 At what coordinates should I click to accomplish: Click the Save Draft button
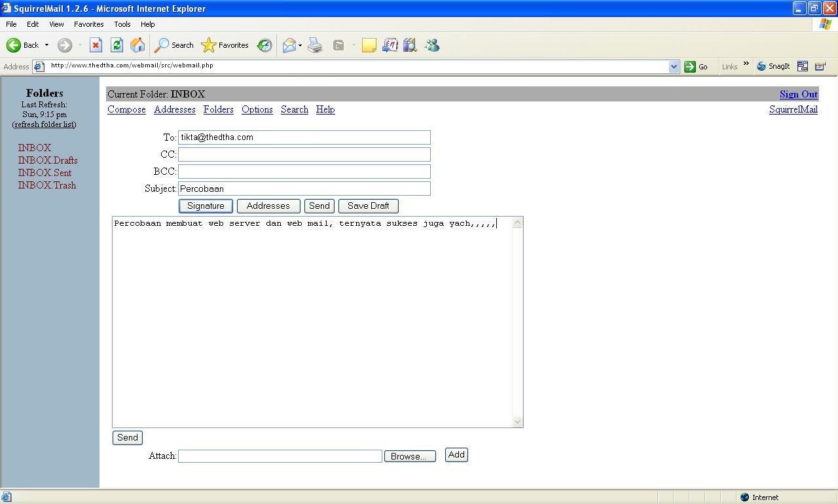[368, 206]
